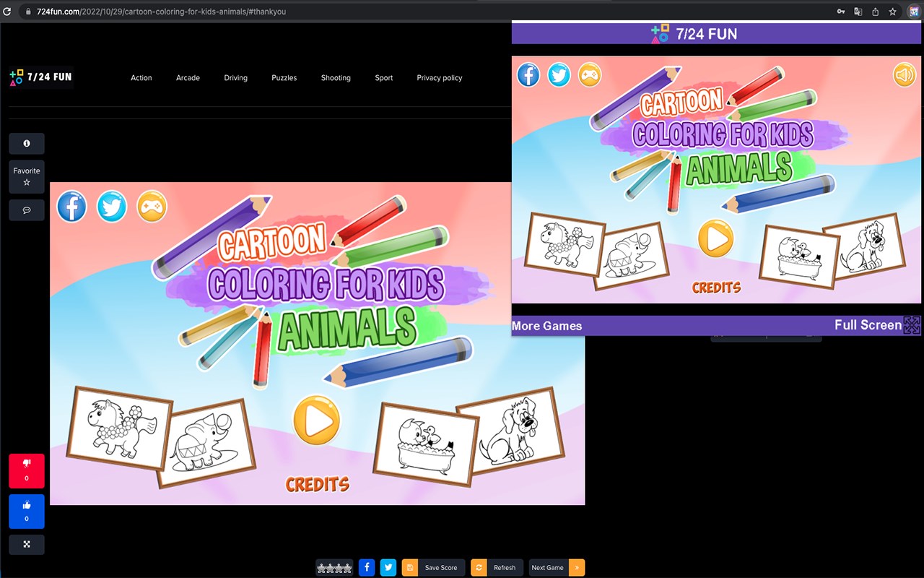
Task: Open the saved passwords key icon
Action: point(840,12)
